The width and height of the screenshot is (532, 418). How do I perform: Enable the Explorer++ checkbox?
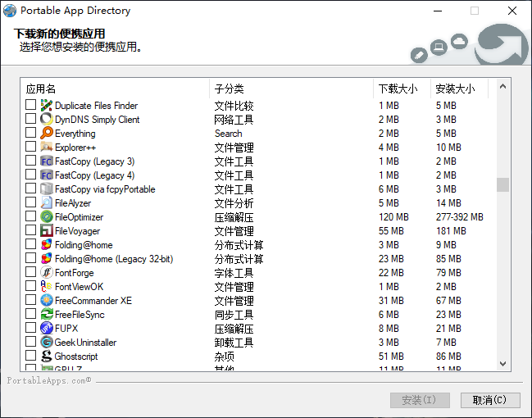tap(31, 146)
